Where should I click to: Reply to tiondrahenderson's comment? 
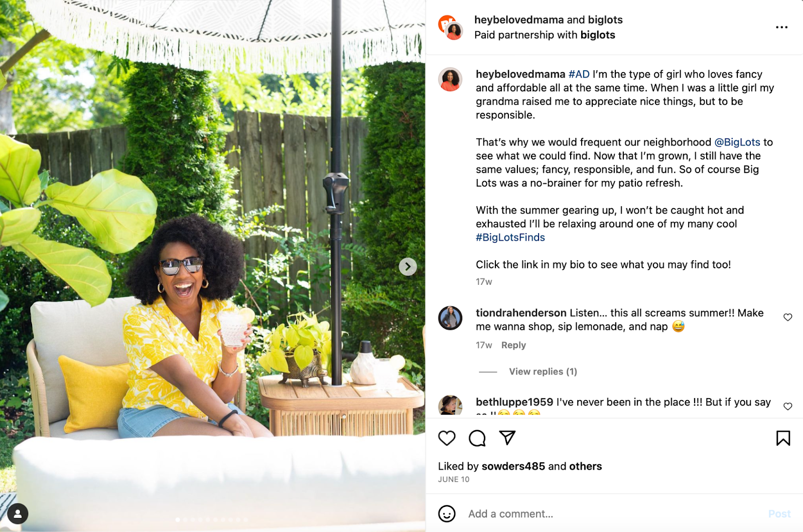(513, 345)
